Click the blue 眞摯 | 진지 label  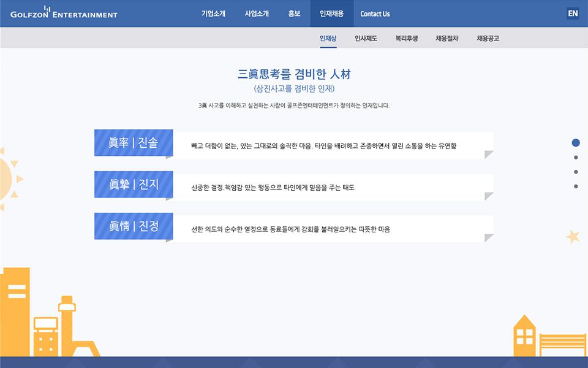click(x=134, y=184)
